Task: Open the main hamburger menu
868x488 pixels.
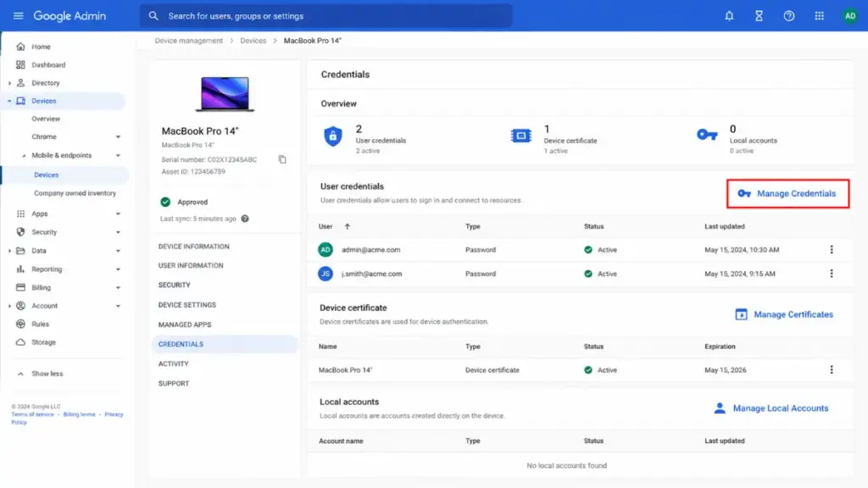Action: [19, 16]
